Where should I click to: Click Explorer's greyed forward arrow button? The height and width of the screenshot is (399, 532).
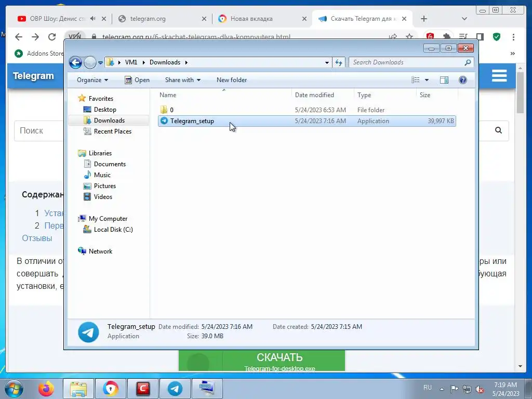90,62
